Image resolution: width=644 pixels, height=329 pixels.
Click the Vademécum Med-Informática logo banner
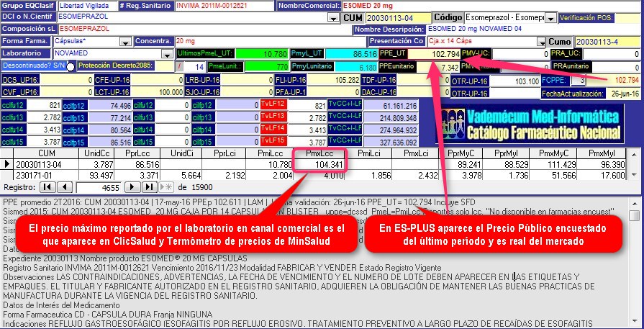tap(529, 125)
